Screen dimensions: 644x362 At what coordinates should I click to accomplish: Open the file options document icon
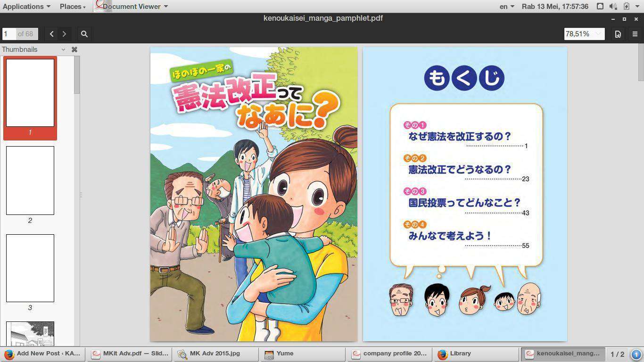618,34
